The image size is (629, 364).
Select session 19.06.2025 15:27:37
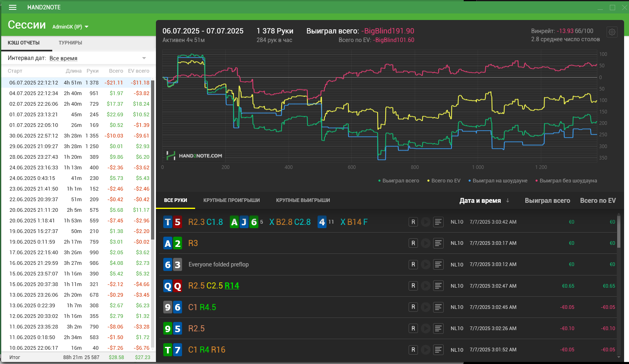click(76, 231)
